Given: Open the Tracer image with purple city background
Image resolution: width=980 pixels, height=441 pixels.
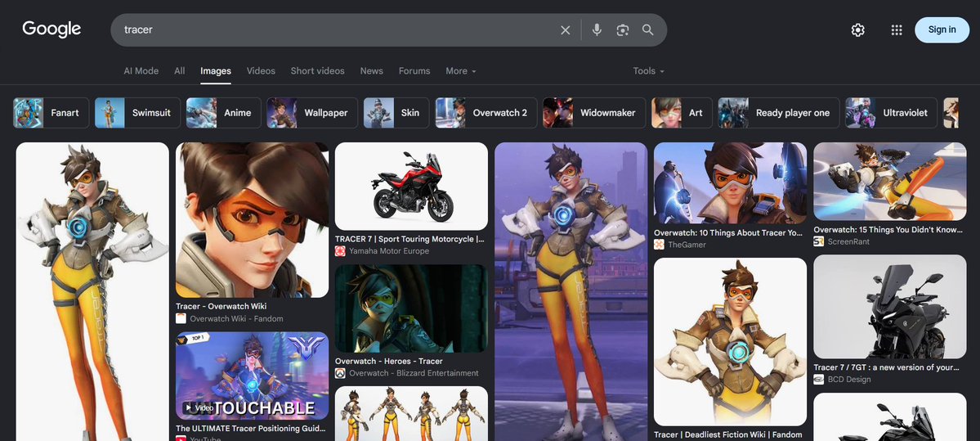Looking at the screenshot, I should [x=571, y=291].
